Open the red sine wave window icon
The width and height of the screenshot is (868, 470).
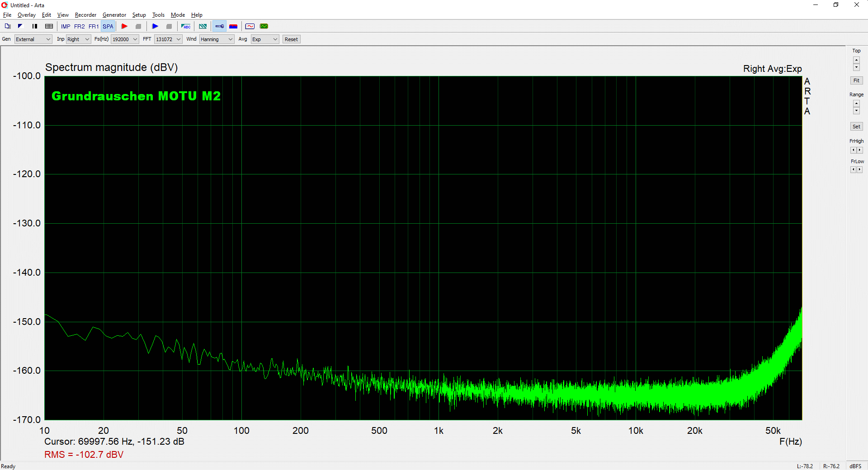[250, 26]
